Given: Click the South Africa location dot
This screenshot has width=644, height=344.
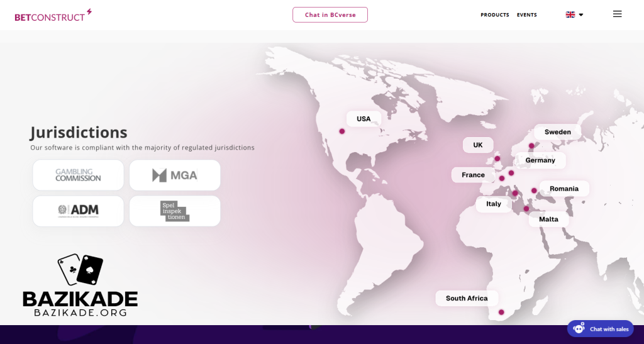Looking at the screenshot, I should 501,312.
